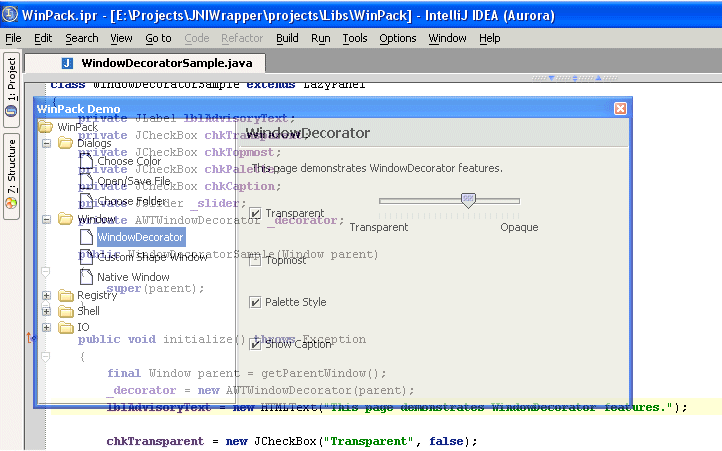Click the override gutter icon beside initialize()
The width and height of the screenshot is (722, 451).
pos(30,338)
